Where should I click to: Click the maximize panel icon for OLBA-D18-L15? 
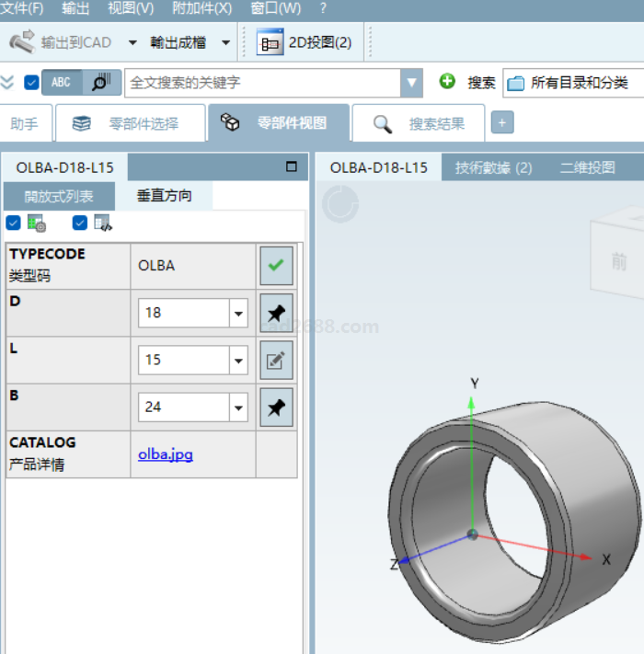point(292,167)
